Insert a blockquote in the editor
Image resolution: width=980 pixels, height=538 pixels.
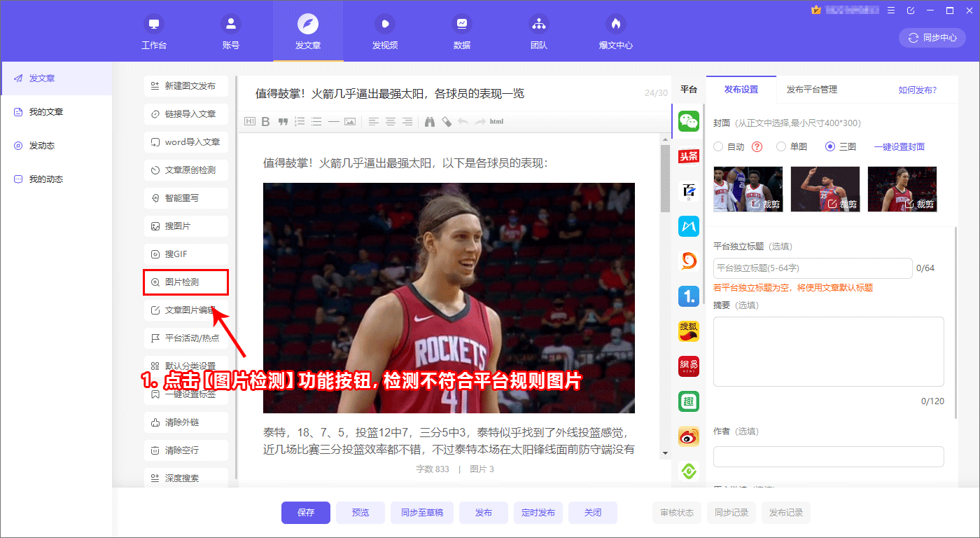(x=283, y=121)
